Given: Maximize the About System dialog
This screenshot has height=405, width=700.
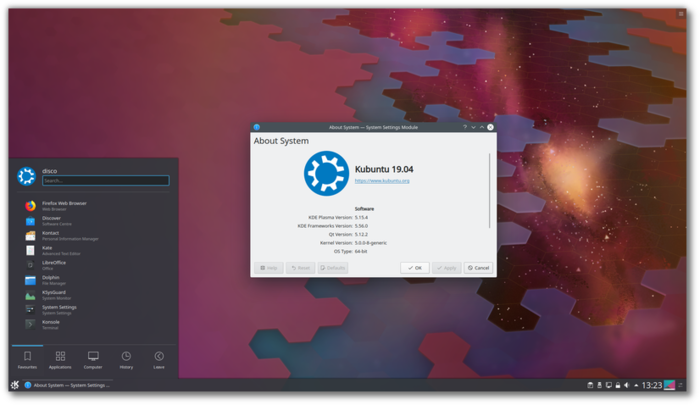Looking at the screenshot, I should pyautogui.click(x=482, y=127).
